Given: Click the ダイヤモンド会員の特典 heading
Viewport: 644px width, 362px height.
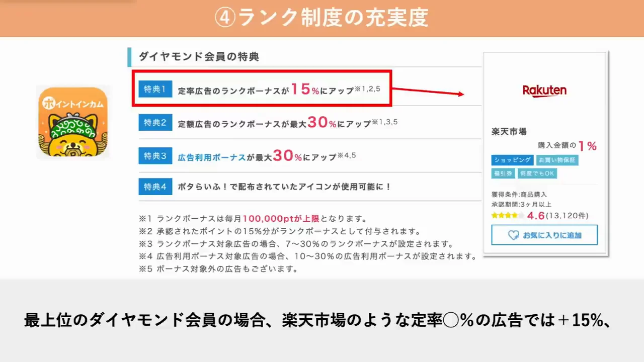Looking at the screenshot, I should 199,57.
